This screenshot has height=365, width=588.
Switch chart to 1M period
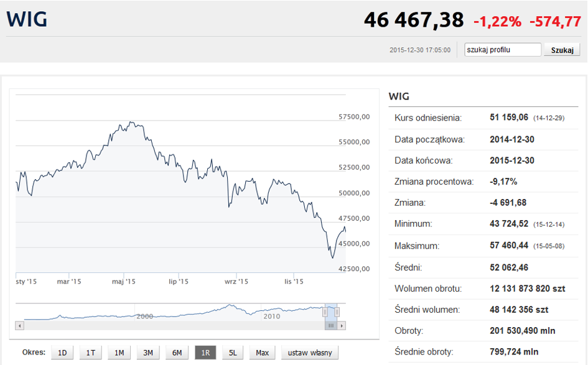pos(119,353)
